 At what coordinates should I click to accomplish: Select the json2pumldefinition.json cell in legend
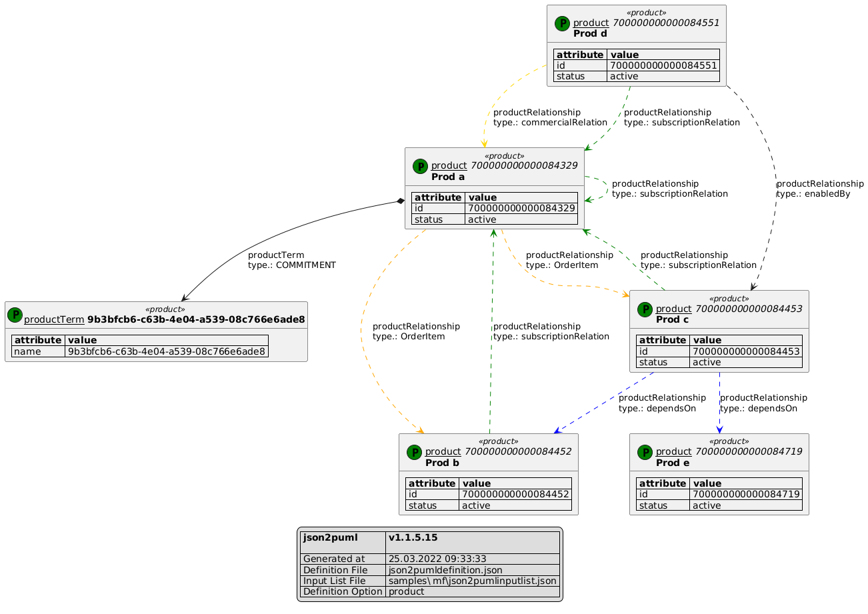(445, 570)
